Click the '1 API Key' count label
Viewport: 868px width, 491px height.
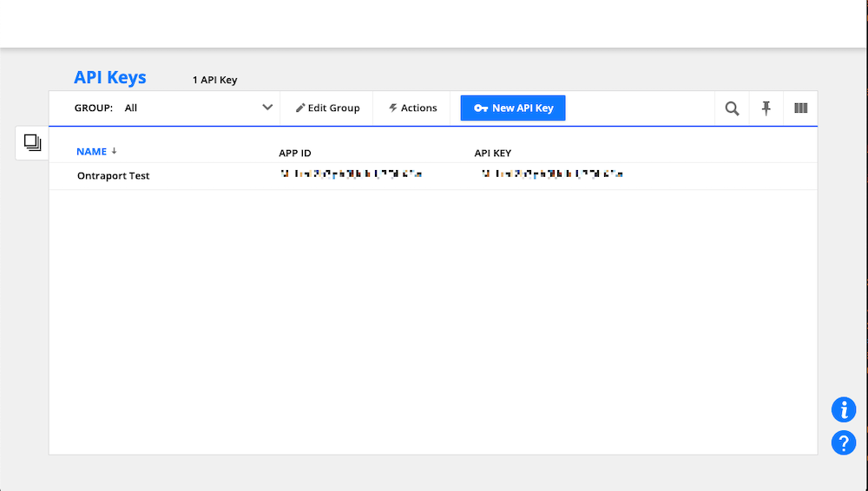pos(214,81)
